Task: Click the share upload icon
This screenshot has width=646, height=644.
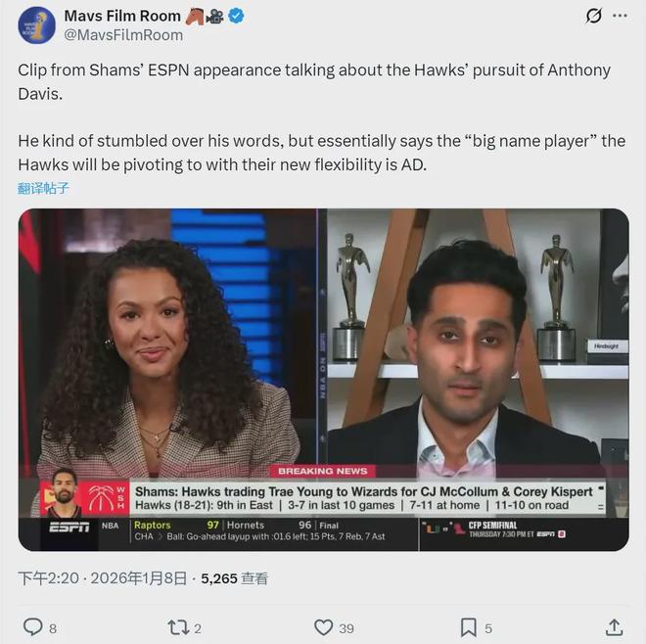Action: tap(614, 626)
